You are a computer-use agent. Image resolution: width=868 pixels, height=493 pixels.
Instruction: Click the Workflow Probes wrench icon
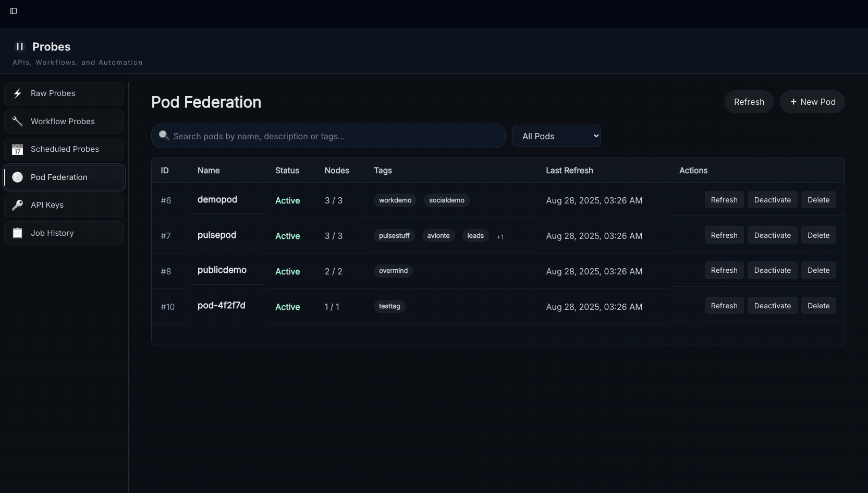[18, 122]
